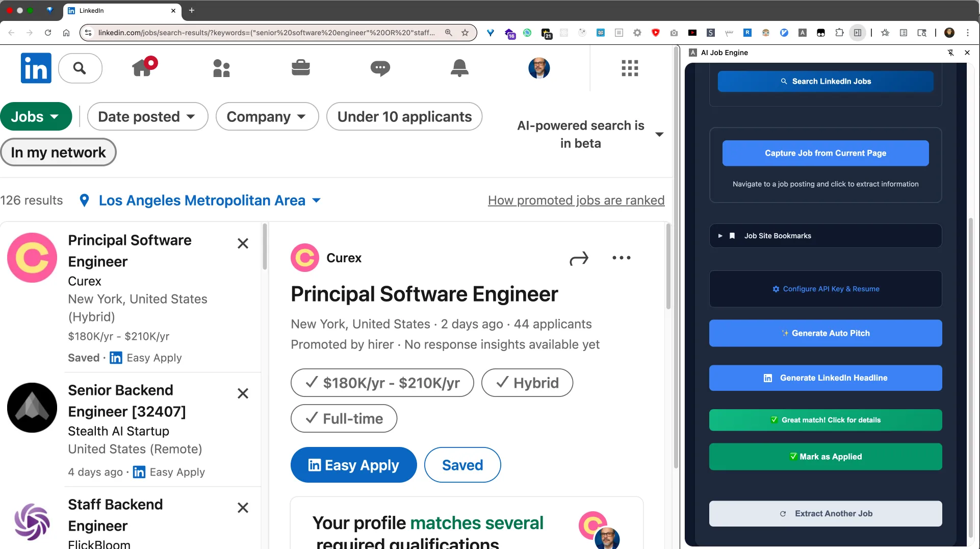Dismiss Senior Backend Engineer job card
This screenshot has height=549, width=980.
(243, 393)
